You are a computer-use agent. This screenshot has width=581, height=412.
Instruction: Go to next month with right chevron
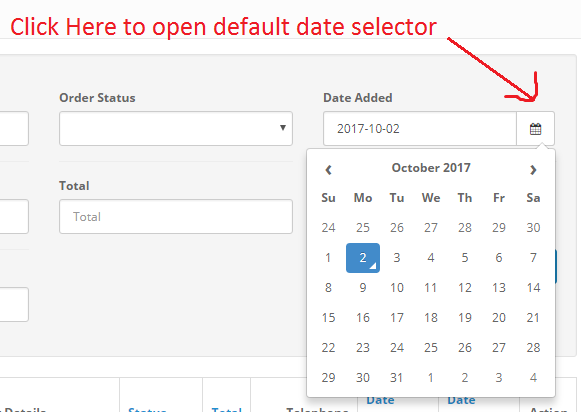[x=533, y=170]
